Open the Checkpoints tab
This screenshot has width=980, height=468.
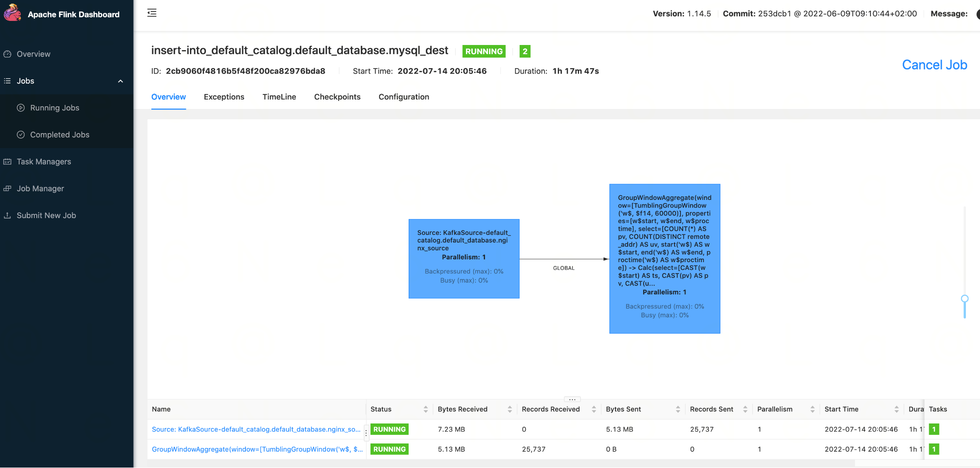tap(337, 97)
